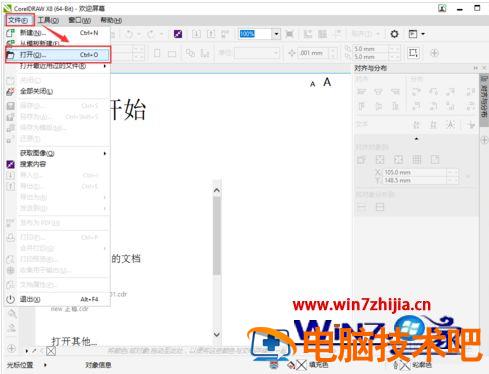Click the 打开其他... link
The width and height of the screenshot is (489, 374).
(75, 341)
